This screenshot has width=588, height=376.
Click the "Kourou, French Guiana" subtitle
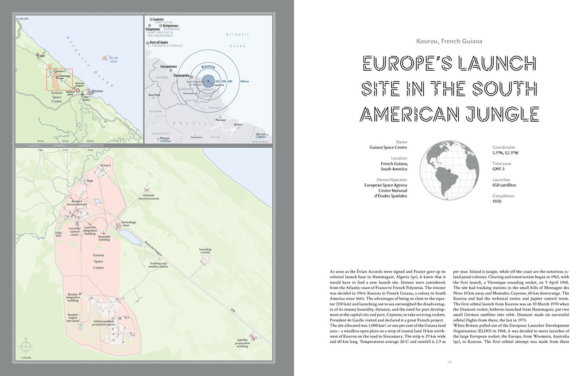449,41
